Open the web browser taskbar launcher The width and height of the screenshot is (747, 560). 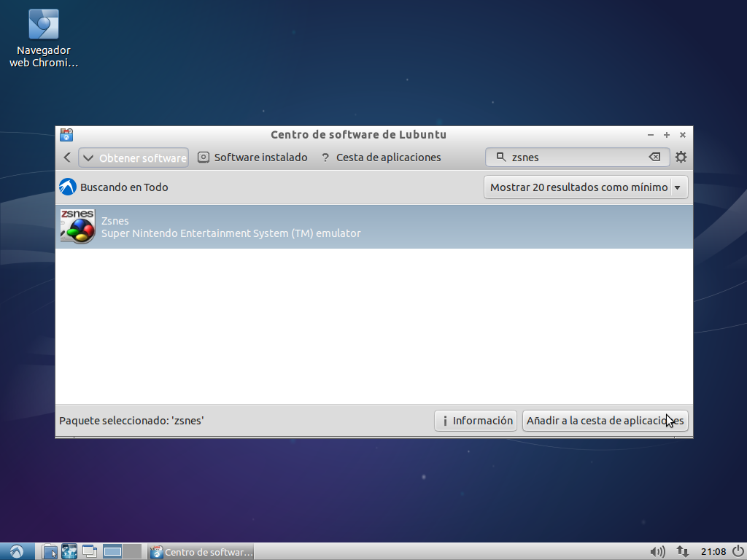click(69, 552)
